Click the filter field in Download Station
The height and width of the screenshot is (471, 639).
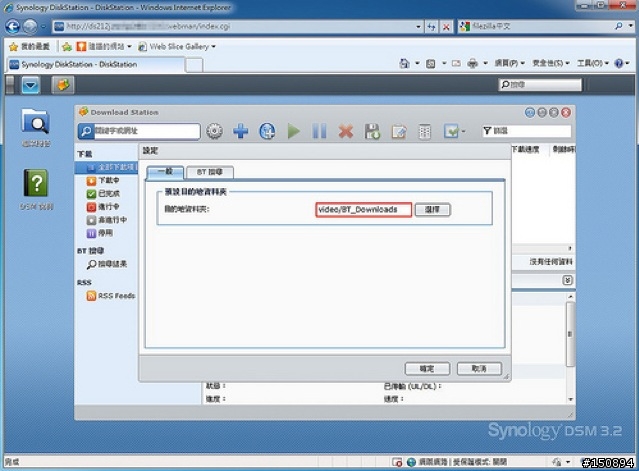(x=527, y=131)
